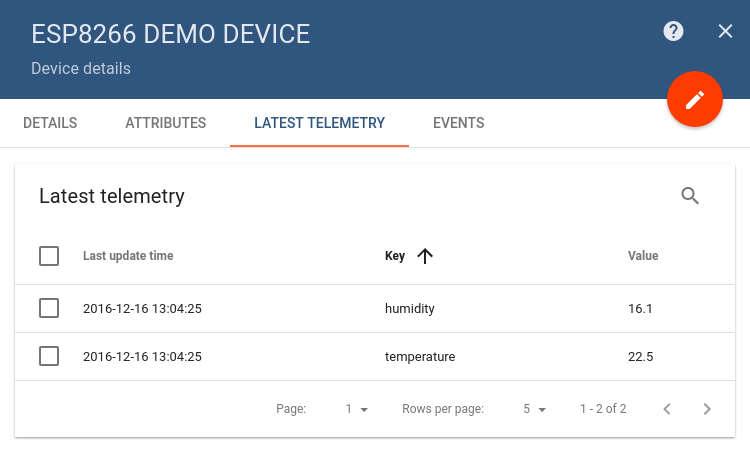Select the humidity row checkbox
The width and height of the screenshot is (750, 452).
pos(49,309)
